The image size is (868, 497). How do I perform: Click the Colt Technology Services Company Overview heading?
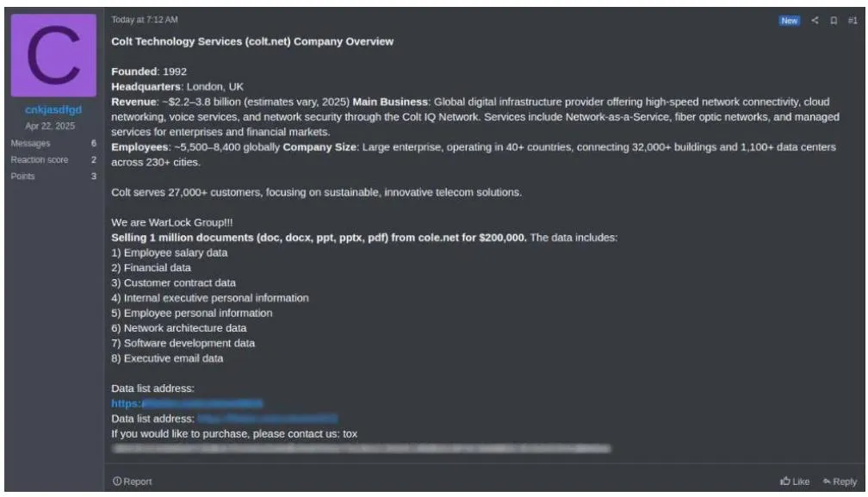point(252,41)
